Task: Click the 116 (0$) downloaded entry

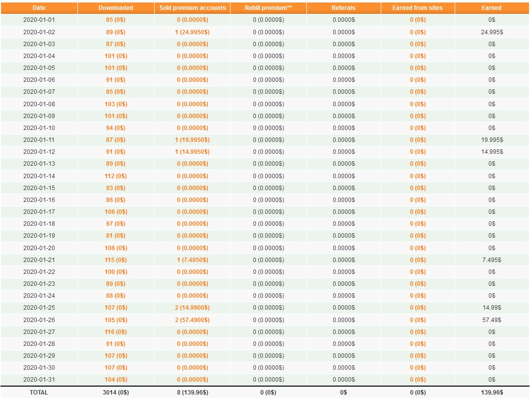Action: [x=116, y=332]
